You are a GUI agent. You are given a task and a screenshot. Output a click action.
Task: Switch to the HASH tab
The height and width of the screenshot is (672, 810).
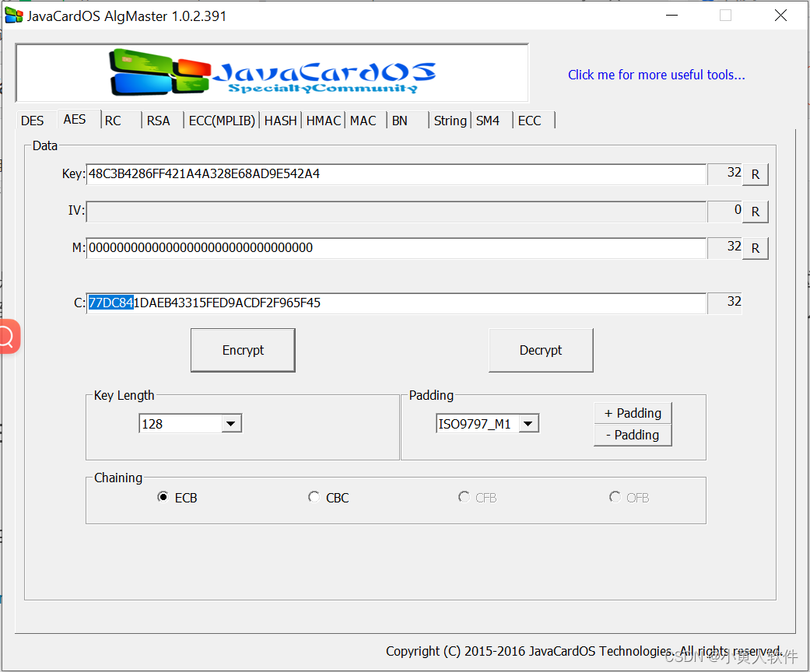click(x=280, y=121)
